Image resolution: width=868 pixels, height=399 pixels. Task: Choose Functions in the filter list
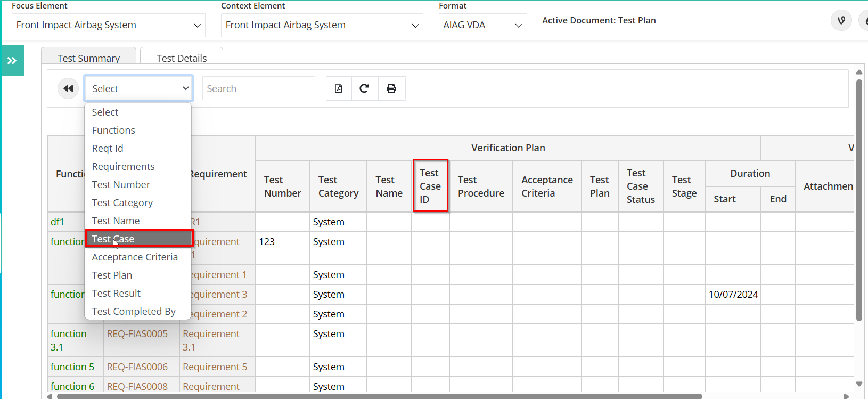pyautogui.click(x=138, y=131)
